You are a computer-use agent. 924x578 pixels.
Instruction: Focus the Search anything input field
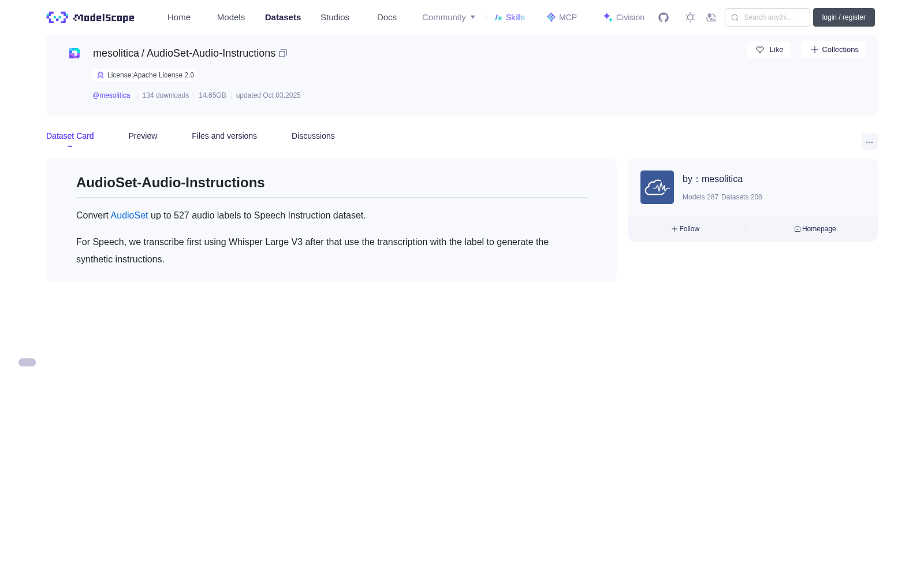point(767,17)
